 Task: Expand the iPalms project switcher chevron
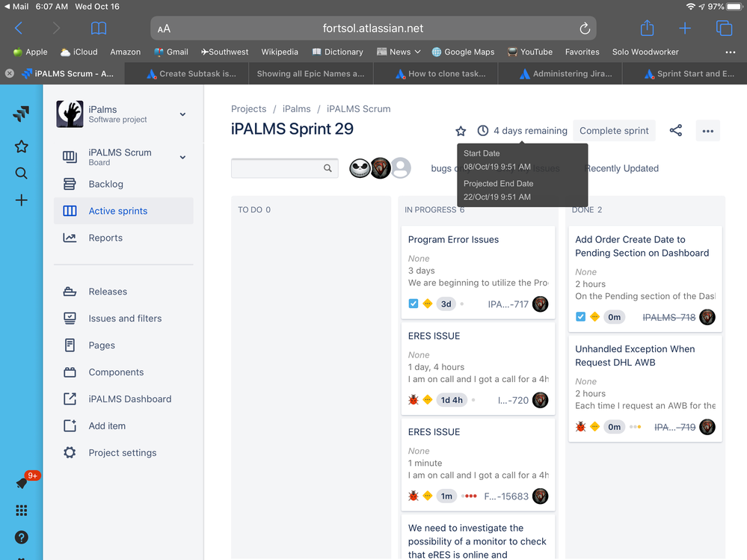(x=183, y=114)
